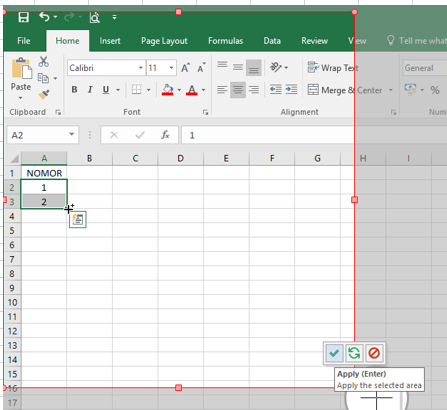Open the Insert Function fx dialog
The height and width of the screenshot is (410, 447).
tap(165, 135)
